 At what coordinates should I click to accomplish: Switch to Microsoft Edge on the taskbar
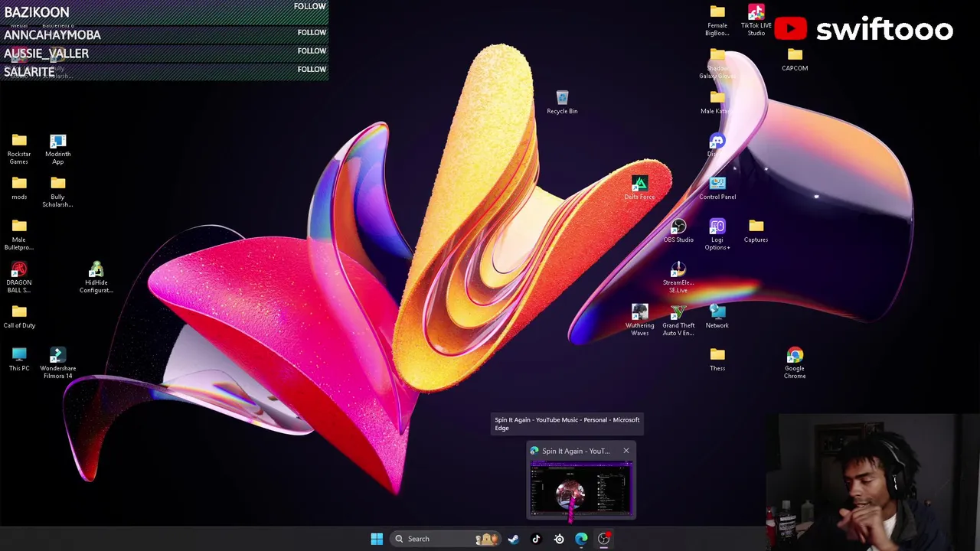pyautogui.click(x=581, y=539)
